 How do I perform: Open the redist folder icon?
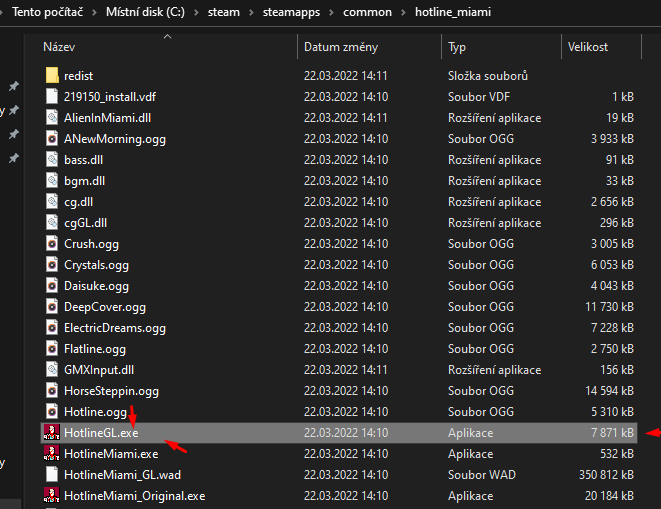click(52, 75)
